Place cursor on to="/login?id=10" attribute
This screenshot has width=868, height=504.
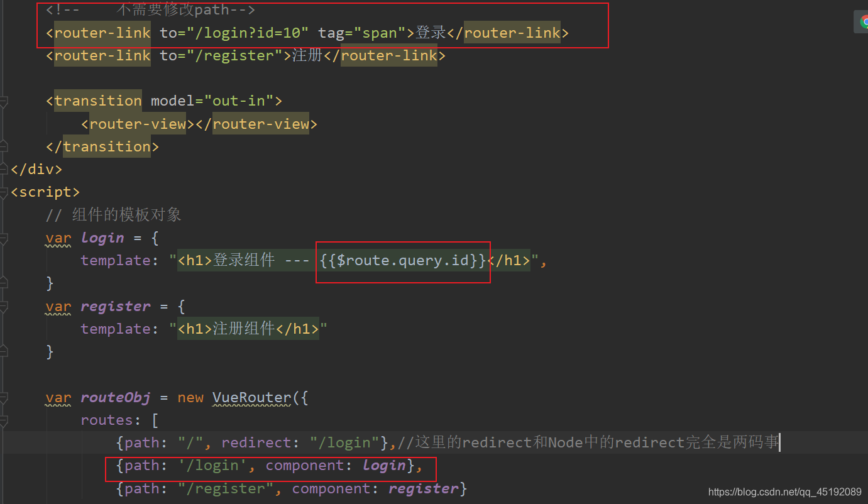pyautogui.click(x=234, y=33)
